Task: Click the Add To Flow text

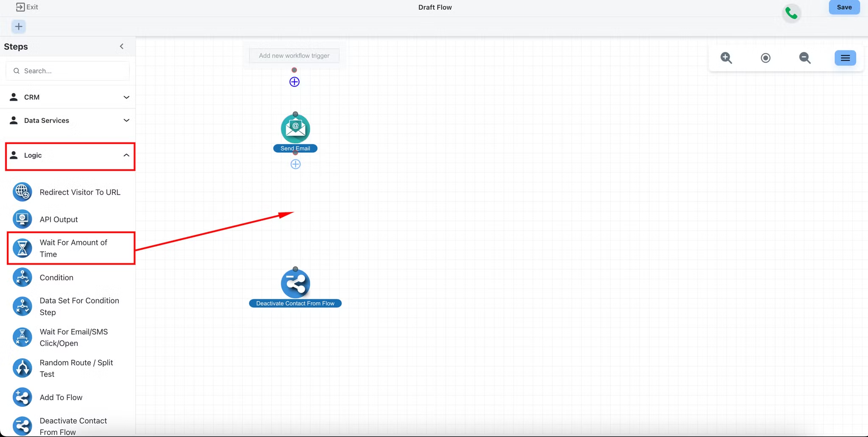Action: click(61, 398)
